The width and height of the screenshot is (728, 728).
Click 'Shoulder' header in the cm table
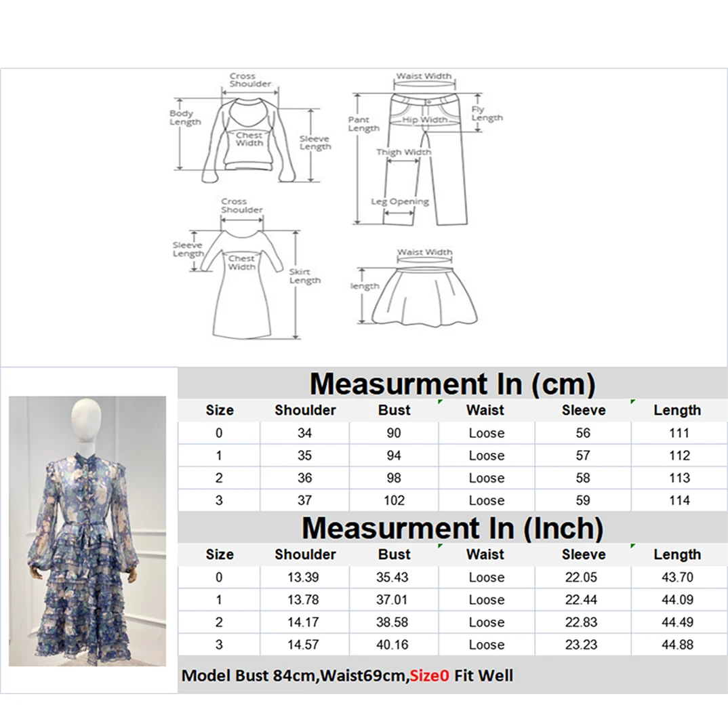point(305,410)
